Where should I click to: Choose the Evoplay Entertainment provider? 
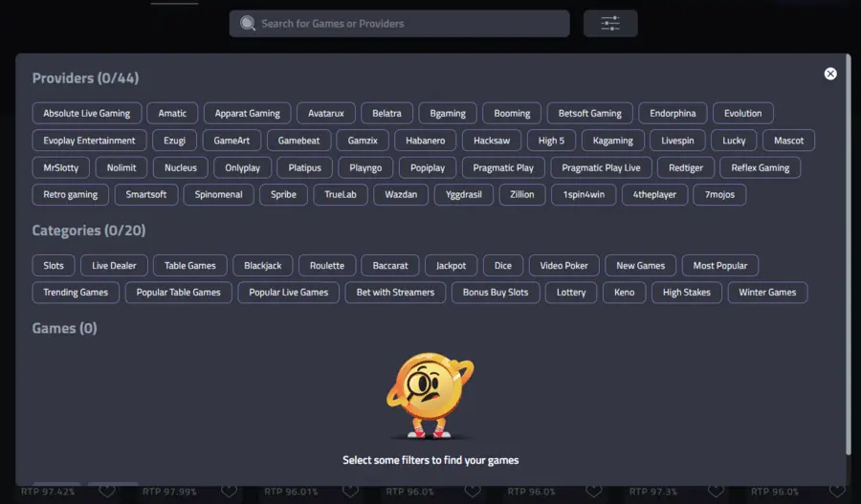tap(89, 141)
